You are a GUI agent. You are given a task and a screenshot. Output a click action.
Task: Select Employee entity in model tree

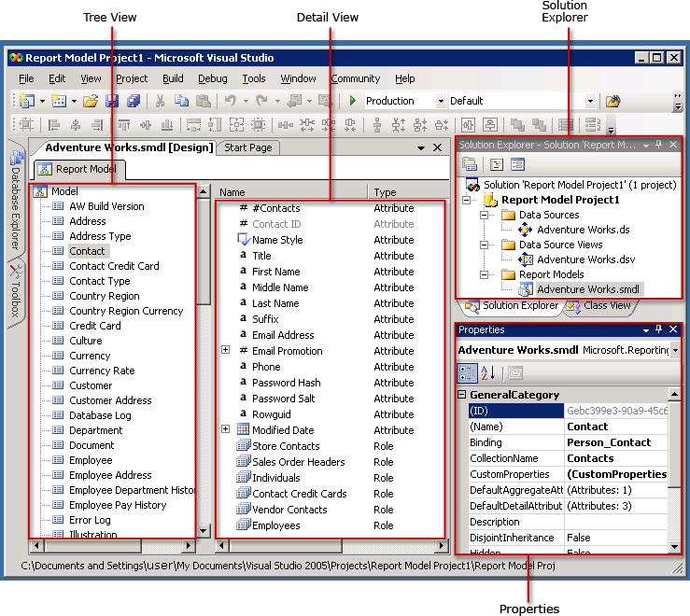tap(91, 460)
